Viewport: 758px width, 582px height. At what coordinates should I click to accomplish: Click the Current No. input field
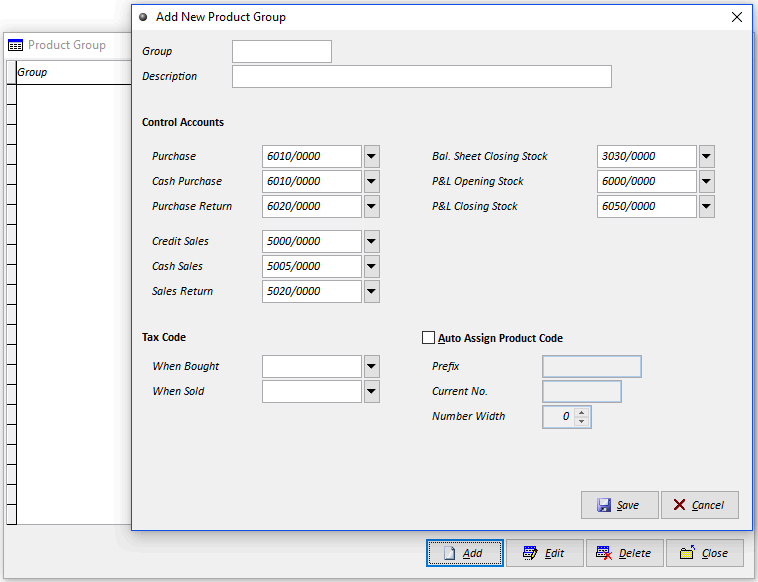point(582,392)
